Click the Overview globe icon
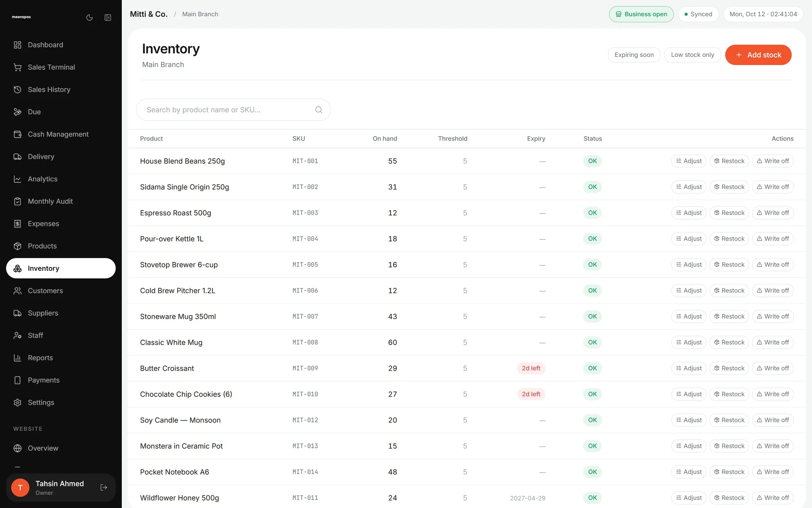The image size is (812, 508). 17,448
